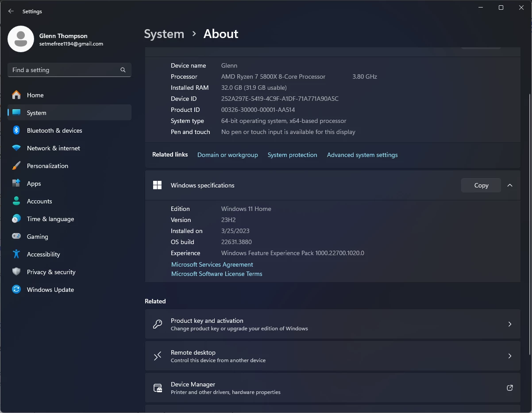Viewport: 532px width, 413px height.
Task: Click the Version value 23H2
Action: [x=228, y=220]
